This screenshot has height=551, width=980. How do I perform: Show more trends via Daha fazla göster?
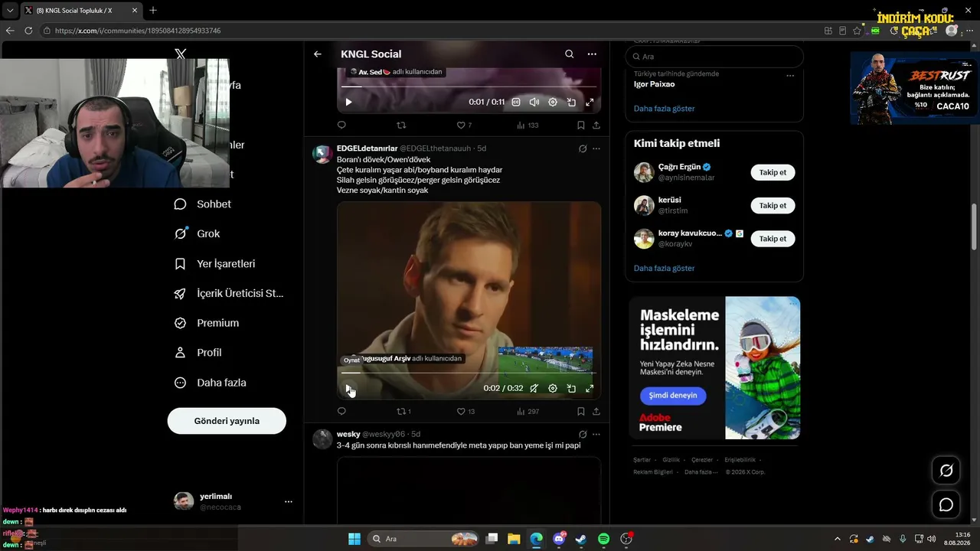(x=665, y=109)
